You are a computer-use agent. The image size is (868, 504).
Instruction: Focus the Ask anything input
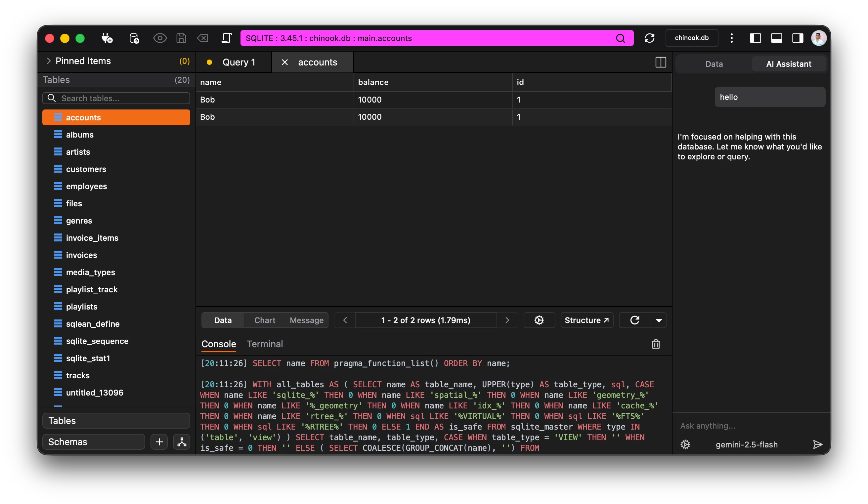click(751, 426)
